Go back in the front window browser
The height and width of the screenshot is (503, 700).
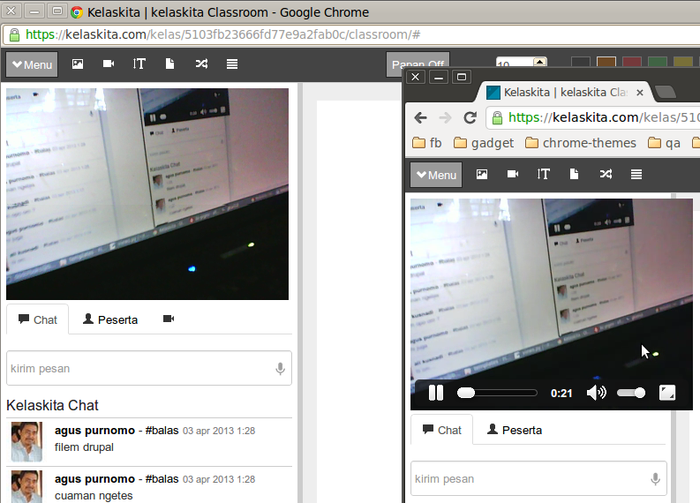(421, 118)
